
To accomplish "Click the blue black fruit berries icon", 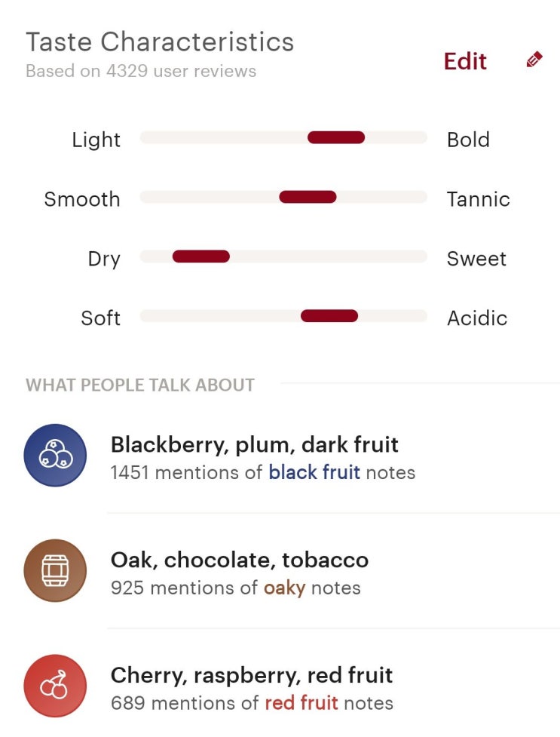I will tap(55, 455).
